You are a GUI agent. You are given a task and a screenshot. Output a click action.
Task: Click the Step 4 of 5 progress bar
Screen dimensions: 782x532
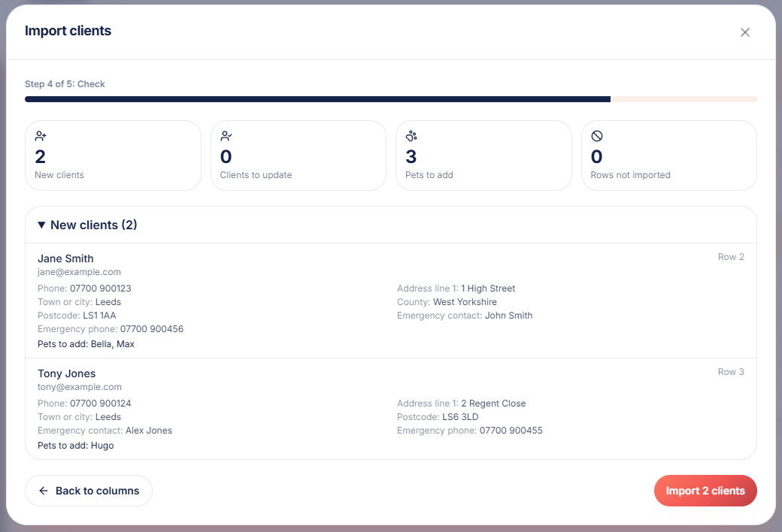(391, 99)
